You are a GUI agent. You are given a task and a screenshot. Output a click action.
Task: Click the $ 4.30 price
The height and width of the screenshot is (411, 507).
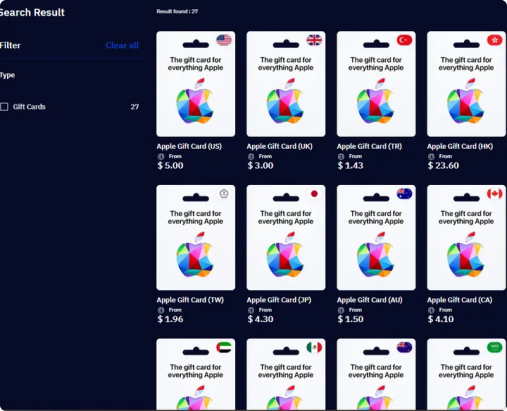[260, 319]
